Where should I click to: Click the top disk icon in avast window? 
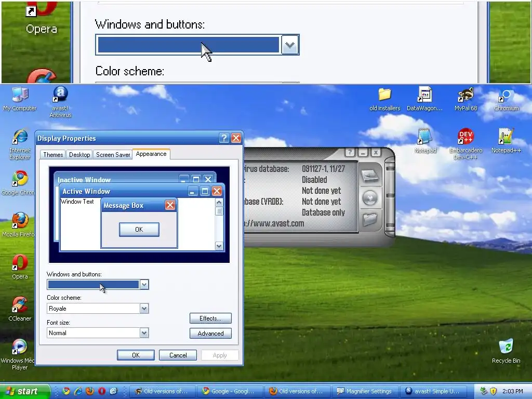[370, 176]
